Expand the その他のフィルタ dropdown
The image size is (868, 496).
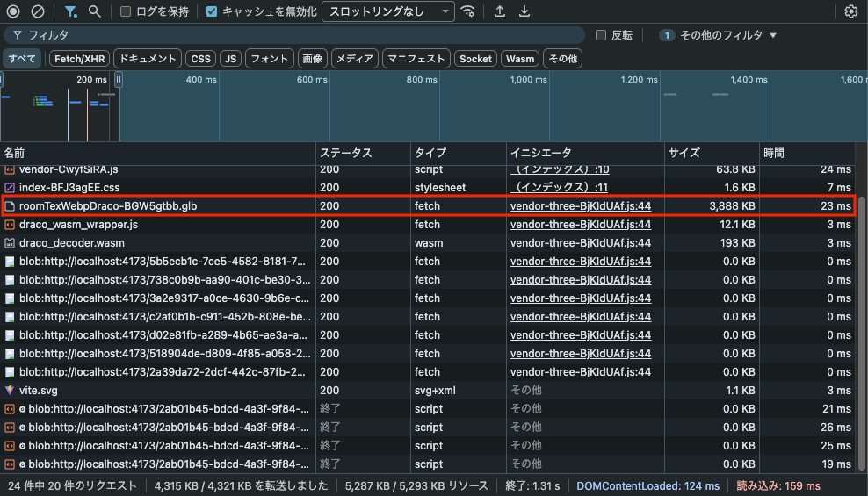[x=719, y=35]
